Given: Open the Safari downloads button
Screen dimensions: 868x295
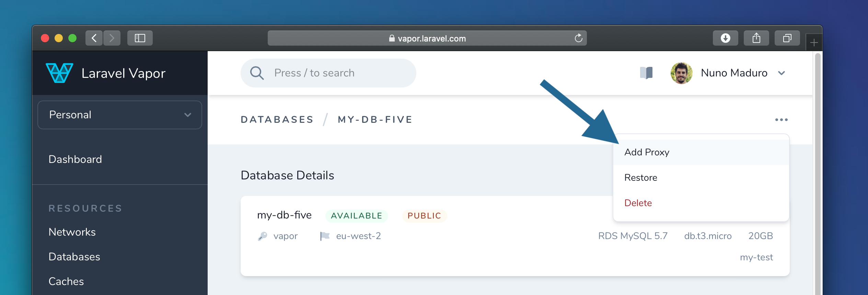Looking at the screenshot, I should [x=726, y=38].
